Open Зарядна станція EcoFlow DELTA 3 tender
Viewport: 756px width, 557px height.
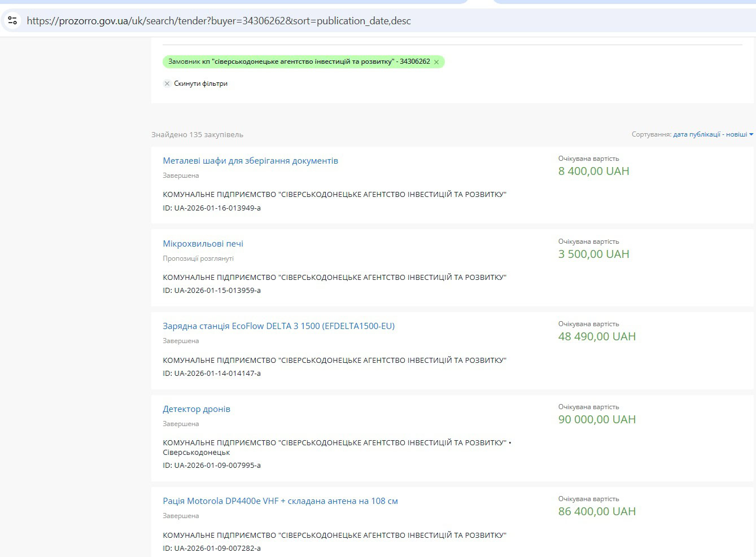click(278, 326)
